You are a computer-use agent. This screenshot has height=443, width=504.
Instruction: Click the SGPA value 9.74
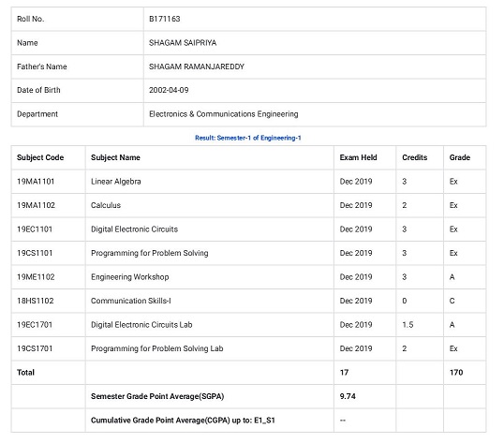click(x=348, y=396)
